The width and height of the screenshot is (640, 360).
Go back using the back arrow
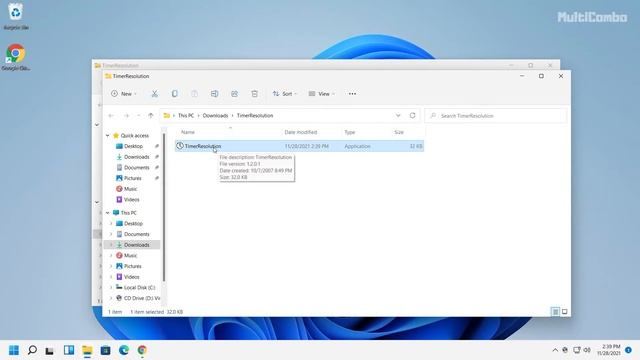111,116
